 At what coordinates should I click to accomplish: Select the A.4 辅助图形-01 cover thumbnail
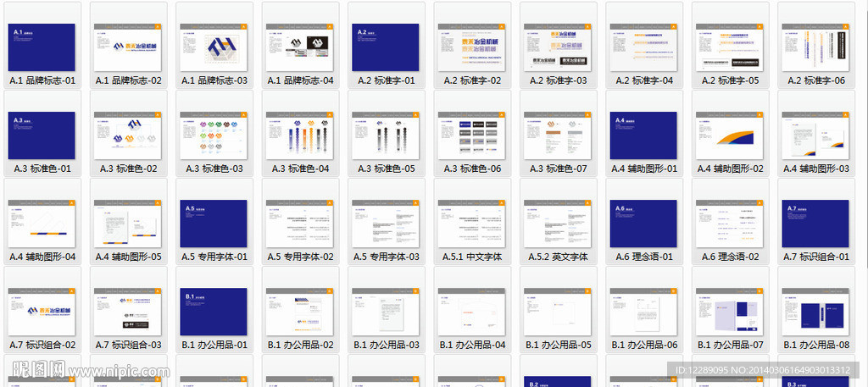tap(643, 135)
